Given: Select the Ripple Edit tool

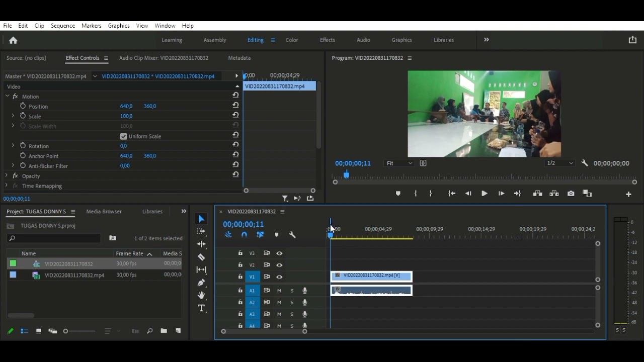Looking at the screenshot, I should (201, 244).
